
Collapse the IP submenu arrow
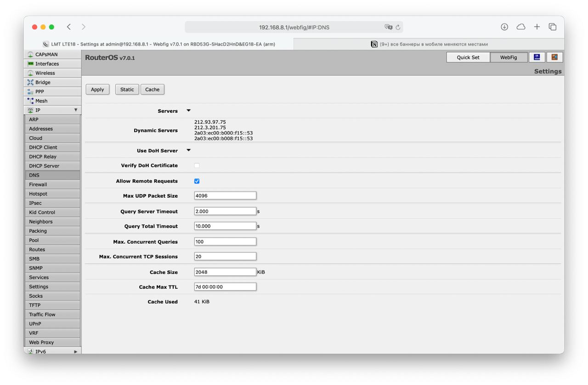pos(76,110)
